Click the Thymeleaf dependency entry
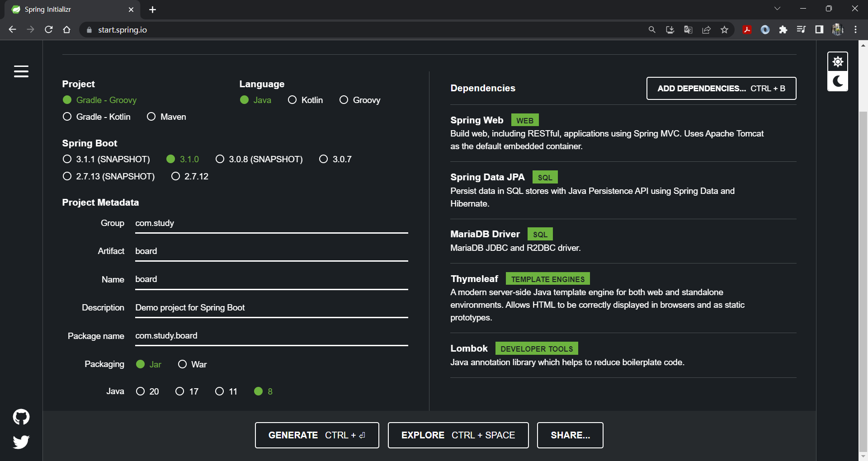Screen dimensions: 868x461 click(623, 298)
